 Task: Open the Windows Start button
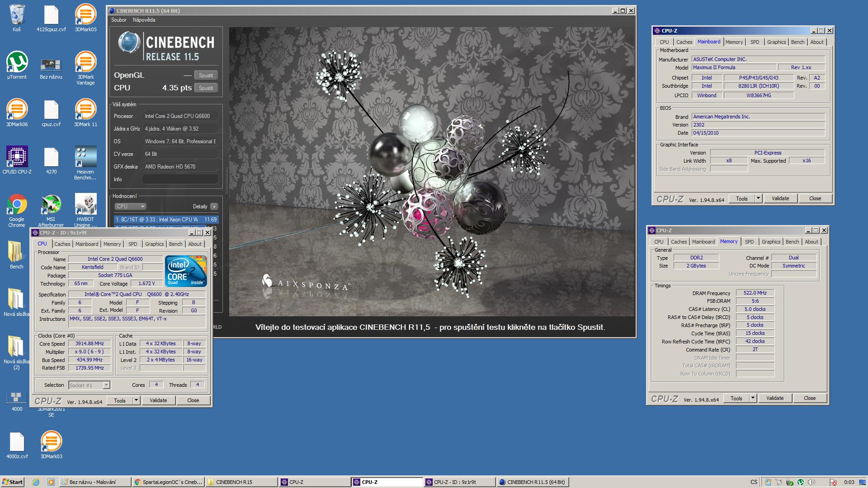(x=12, y=482)
